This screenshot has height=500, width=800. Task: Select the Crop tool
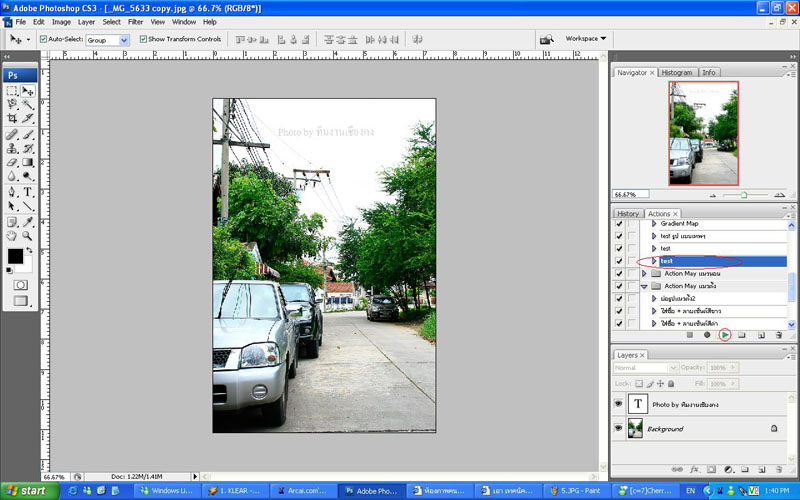point(12,118)
